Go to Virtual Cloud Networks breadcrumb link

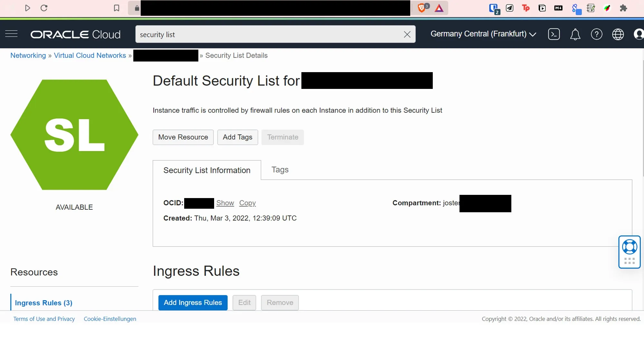point(90,55)
